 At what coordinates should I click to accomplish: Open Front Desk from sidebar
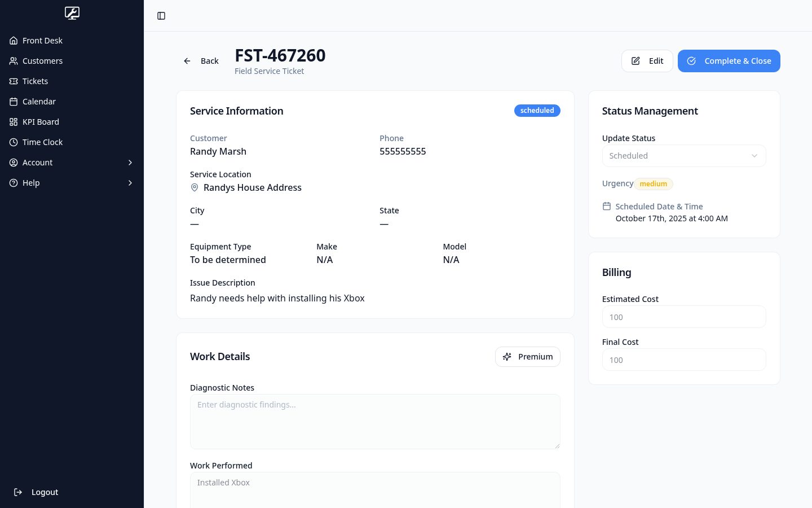click(x=72, y=41)
